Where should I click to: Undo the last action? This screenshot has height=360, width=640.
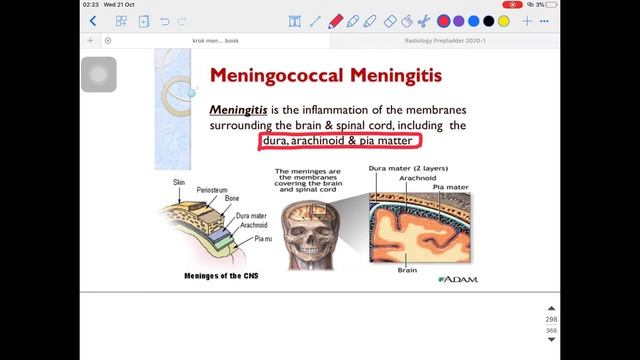tap(165, 21)
